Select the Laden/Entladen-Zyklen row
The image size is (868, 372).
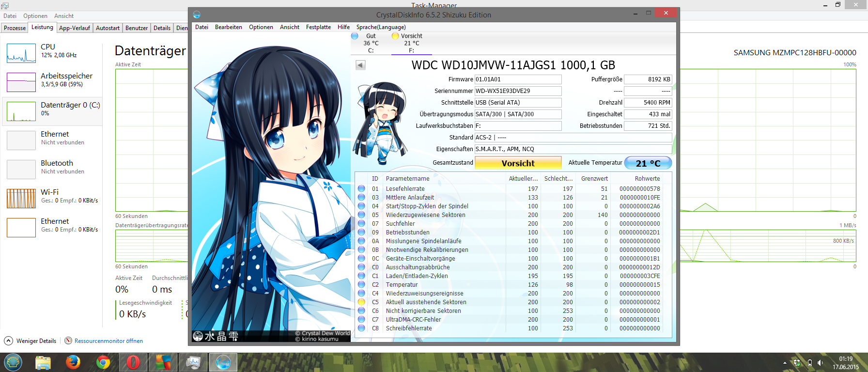coord(510,276)
